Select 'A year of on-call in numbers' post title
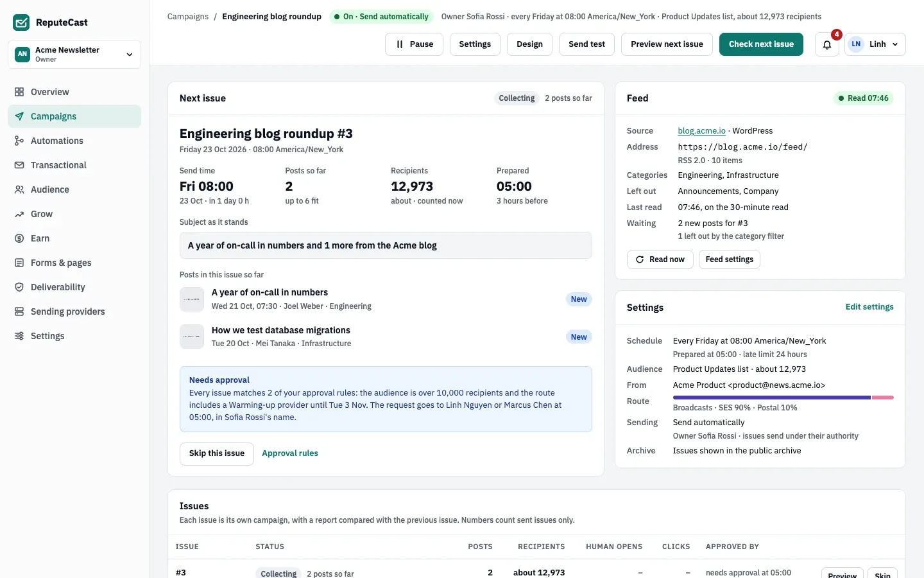924x578 pixels. pos(269,292)
